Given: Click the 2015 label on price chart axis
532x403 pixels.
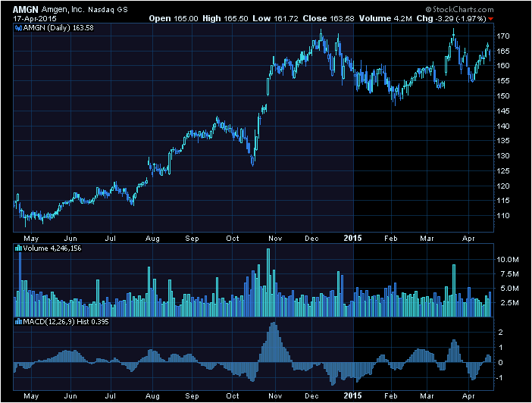Looking at the screenshot, I should point(352,238).
